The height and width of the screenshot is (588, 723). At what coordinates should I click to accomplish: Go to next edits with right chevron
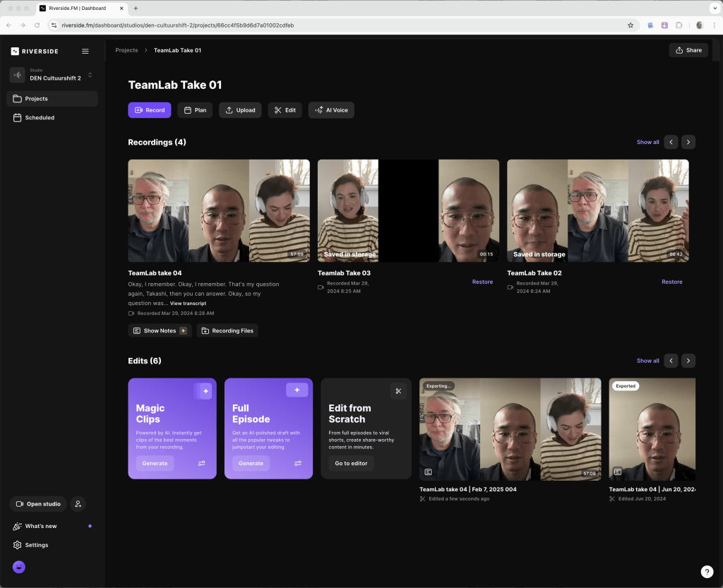point(688,361)
